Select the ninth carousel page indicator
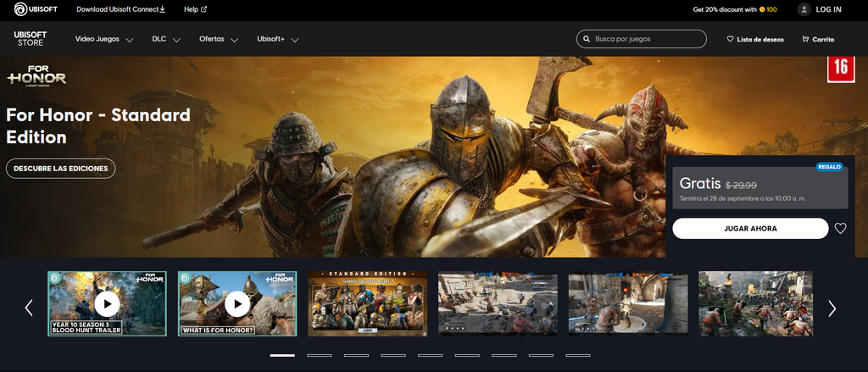868x372 pixels. (578, 355)
